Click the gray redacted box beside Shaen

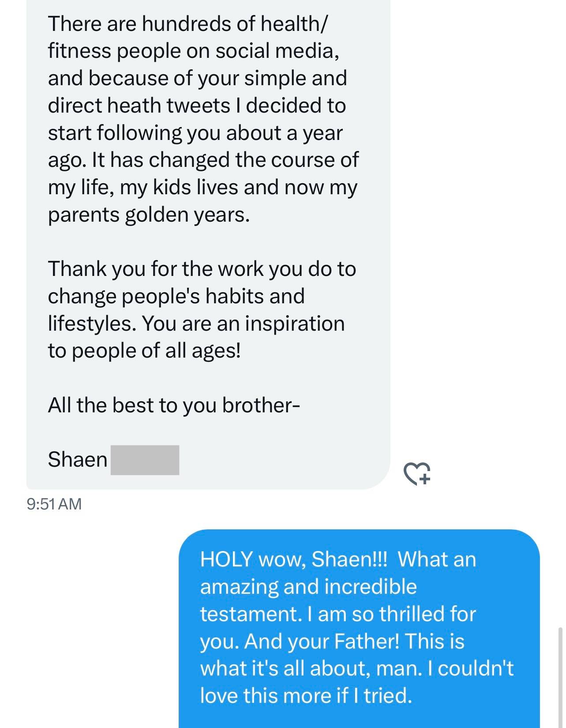coord(145,460)
